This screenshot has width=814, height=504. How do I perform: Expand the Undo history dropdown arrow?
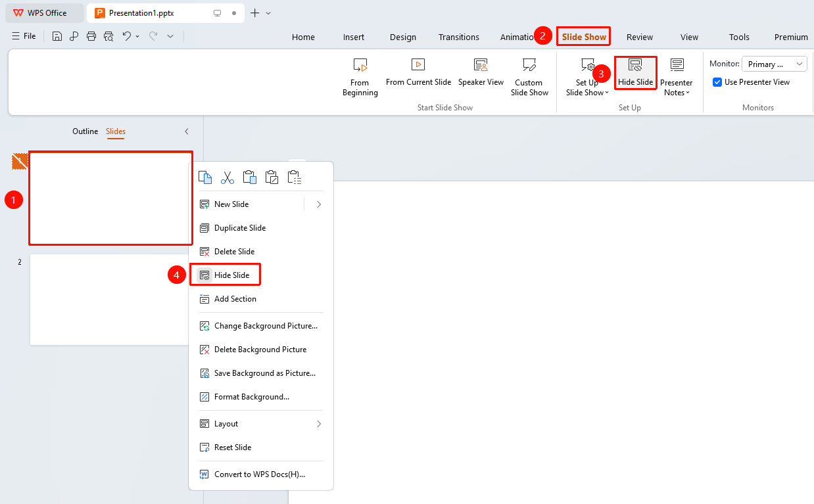[x=137, y=37]
